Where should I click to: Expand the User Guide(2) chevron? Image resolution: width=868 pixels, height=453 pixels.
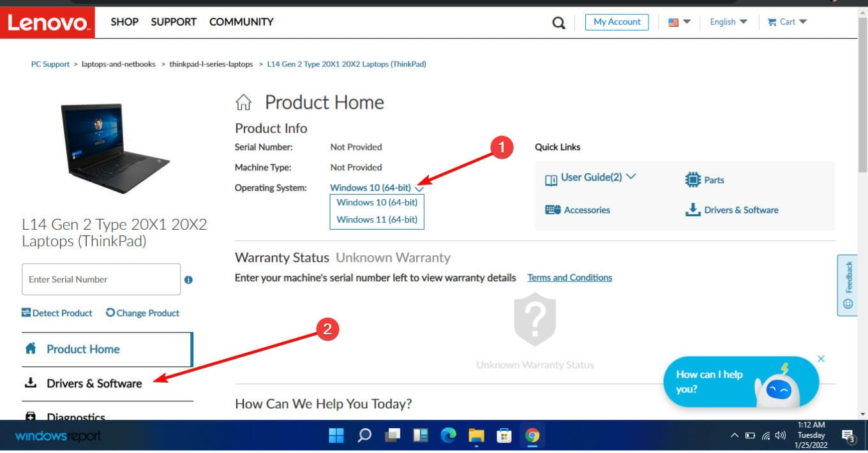click(x=631, y=177)
